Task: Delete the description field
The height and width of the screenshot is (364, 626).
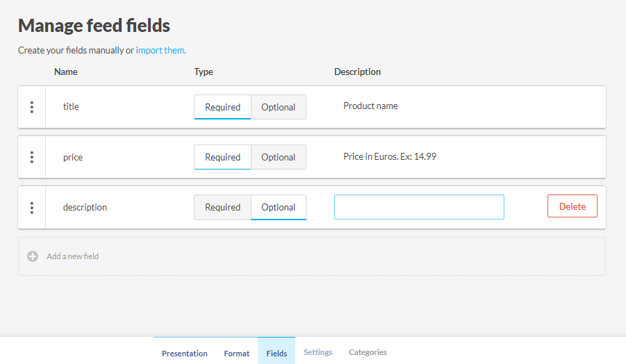Action: [x=572, y=206]
